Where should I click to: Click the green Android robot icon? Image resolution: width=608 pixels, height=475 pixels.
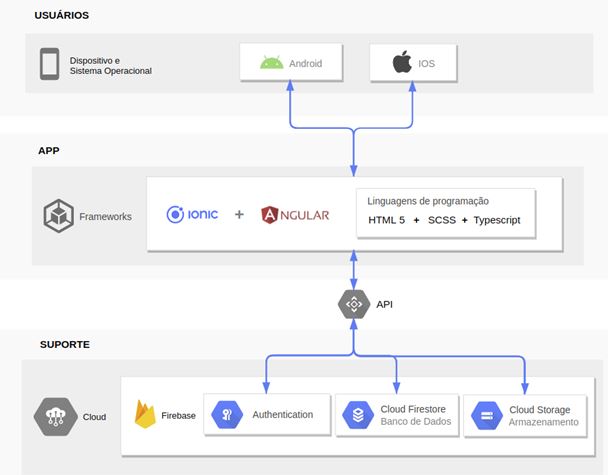pos(271,62)
